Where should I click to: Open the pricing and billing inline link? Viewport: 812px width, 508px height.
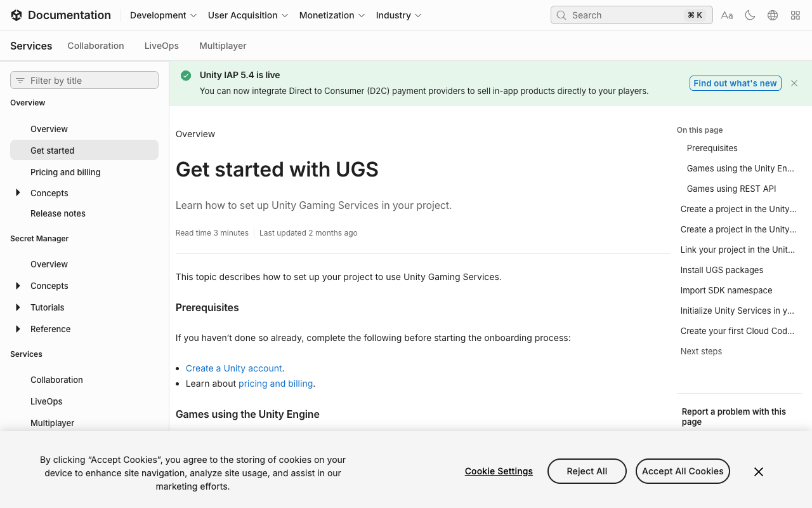275,384
